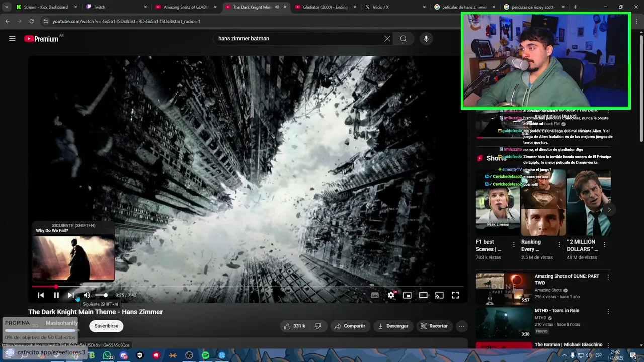This screenshot has width=644, height=362.
Task: Mute the Dark Knight tab via its speaker icon
Action: click(x=277, y=7)
